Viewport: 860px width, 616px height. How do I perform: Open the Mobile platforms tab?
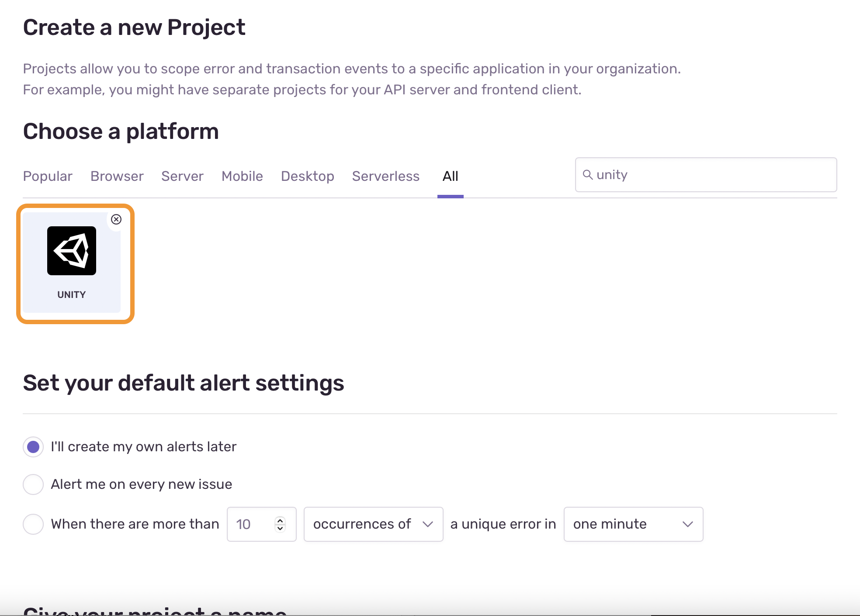(242, 176)
